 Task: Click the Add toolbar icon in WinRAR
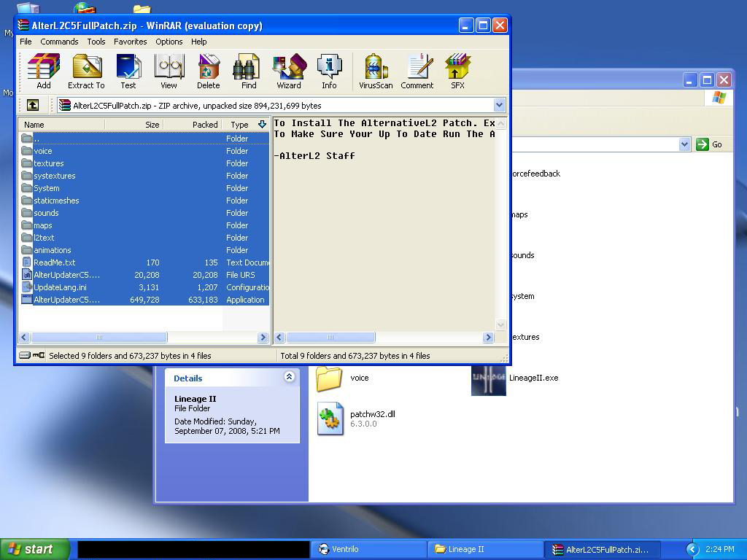tap(43, 71)
